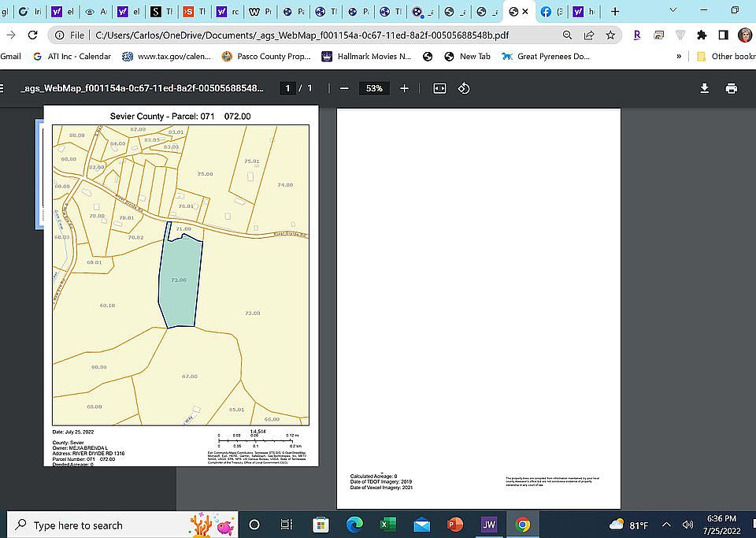Rotate the PDF counterclockwise
This screenshot has height=538, width=756.
(464, 88)
